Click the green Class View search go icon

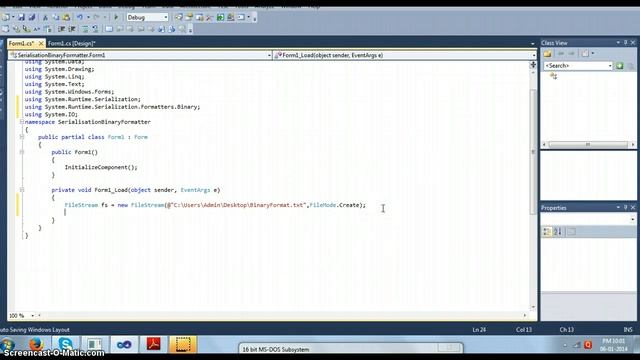[x=620, y=66]
